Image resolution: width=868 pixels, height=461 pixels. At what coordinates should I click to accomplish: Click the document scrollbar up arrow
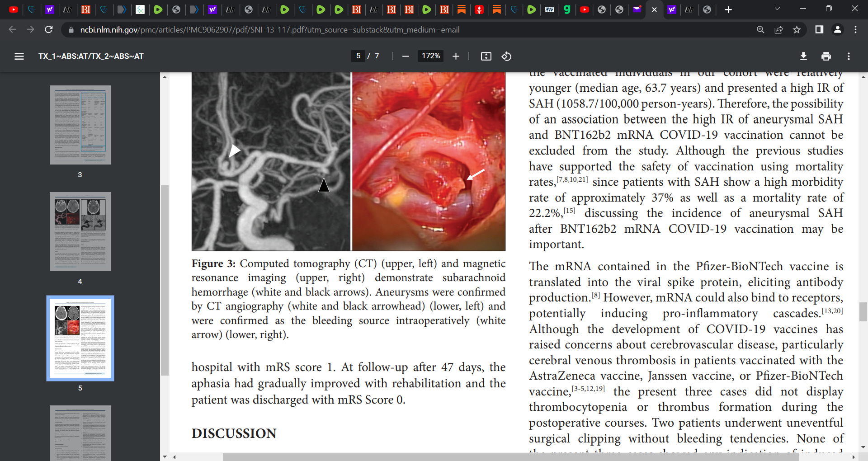click(863, 77)
